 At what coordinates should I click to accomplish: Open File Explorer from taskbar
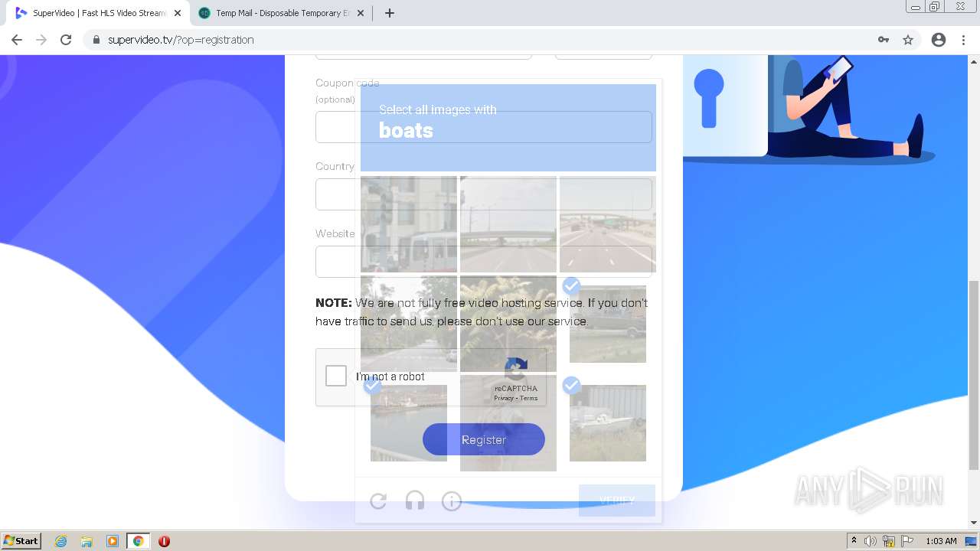(x=87, y=541)
